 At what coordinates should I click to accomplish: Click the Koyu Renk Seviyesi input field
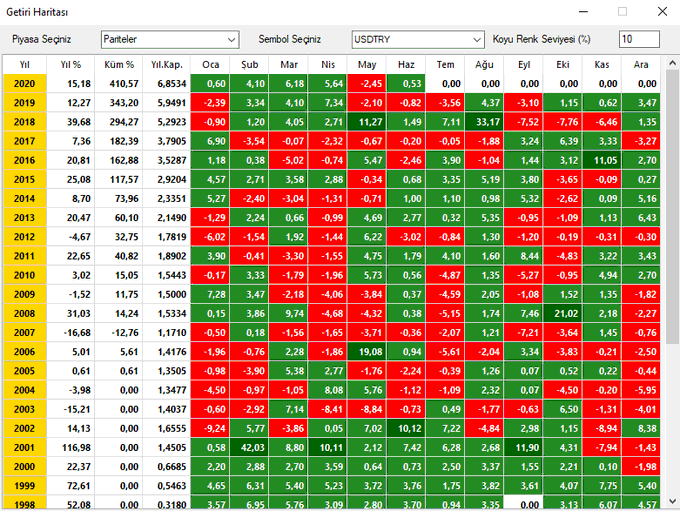pyautogui.click(x=639, y=39)
